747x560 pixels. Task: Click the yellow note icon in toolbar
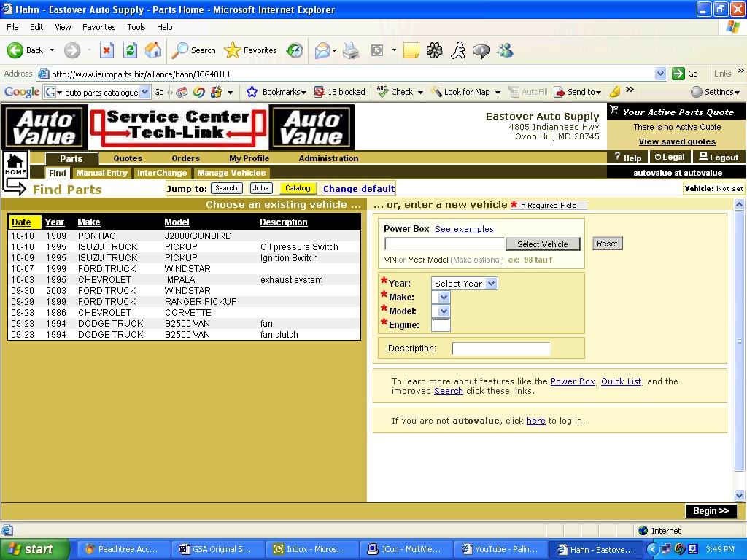click(411, 50)
